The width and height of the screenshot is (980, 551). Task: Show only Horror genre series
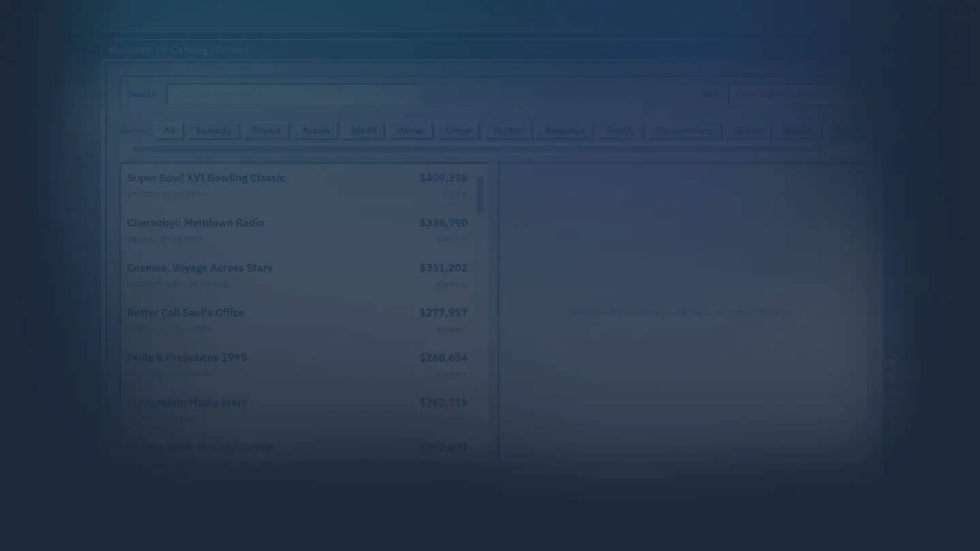(410, 130)
